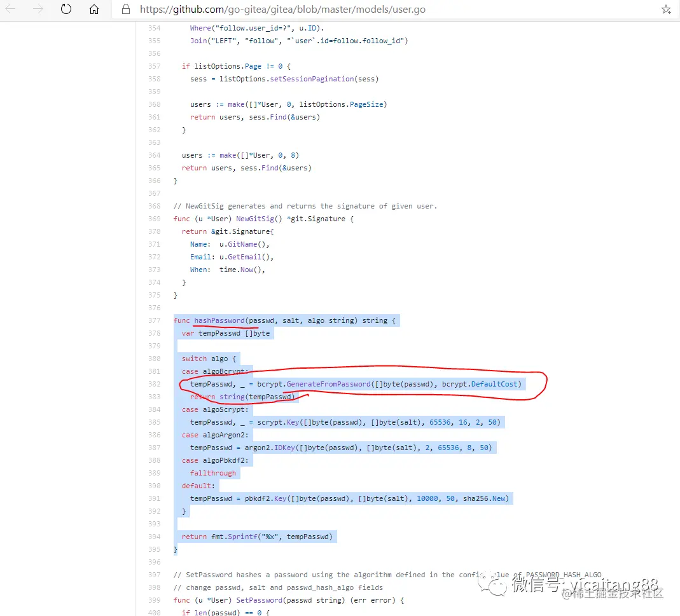Select line number 377

(x=155, y=320)
